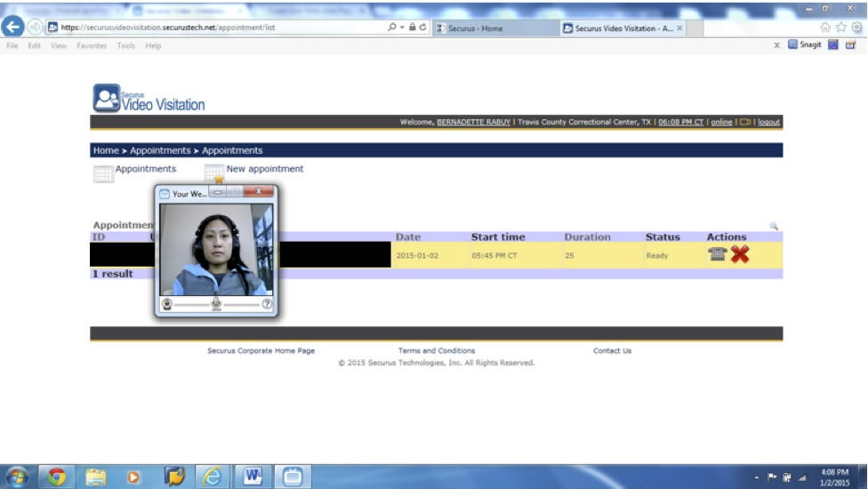Open the Windows Start button
This screenshot has height=489, width=868.
pyautogui.click(x=16, y=477)
